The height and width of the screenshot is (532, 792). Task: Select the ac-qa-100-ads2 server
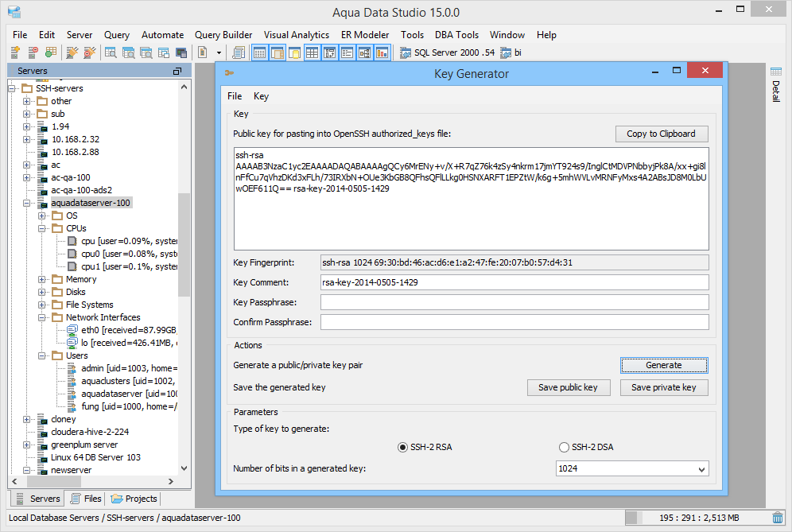pyautogui.click(x=81, y=191)
